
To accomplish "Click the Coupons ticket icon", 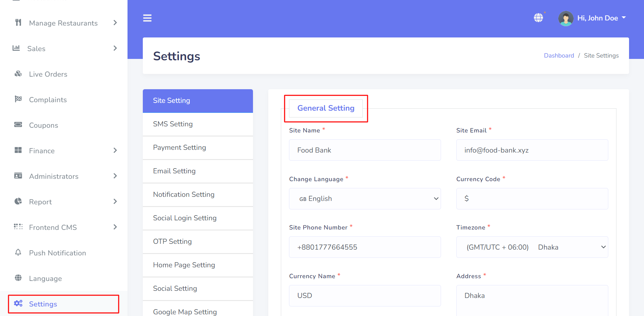I will coord(18,125).
